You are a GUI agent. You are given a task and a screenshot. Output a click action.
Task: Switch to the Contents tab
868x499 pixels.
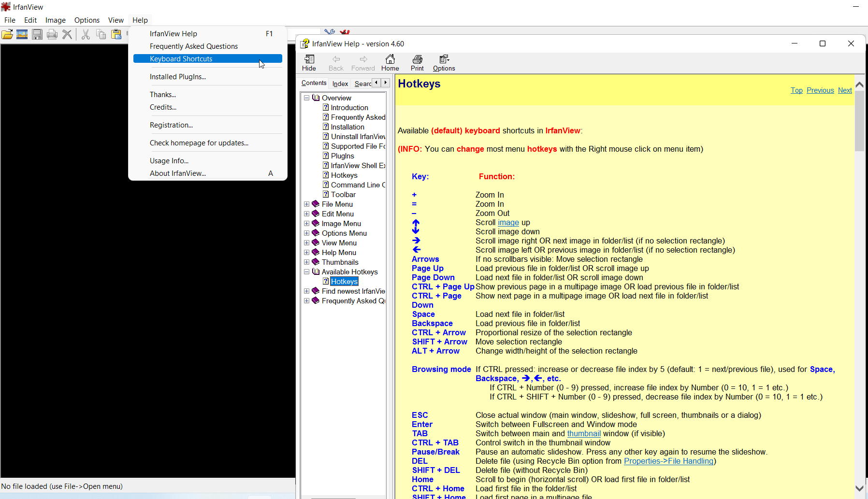(x=314, y=83)
